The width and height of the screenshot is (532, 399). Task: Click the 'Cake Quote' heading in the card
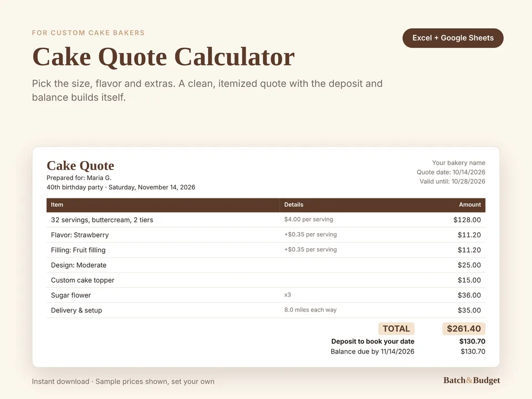(x=80, y=166)
